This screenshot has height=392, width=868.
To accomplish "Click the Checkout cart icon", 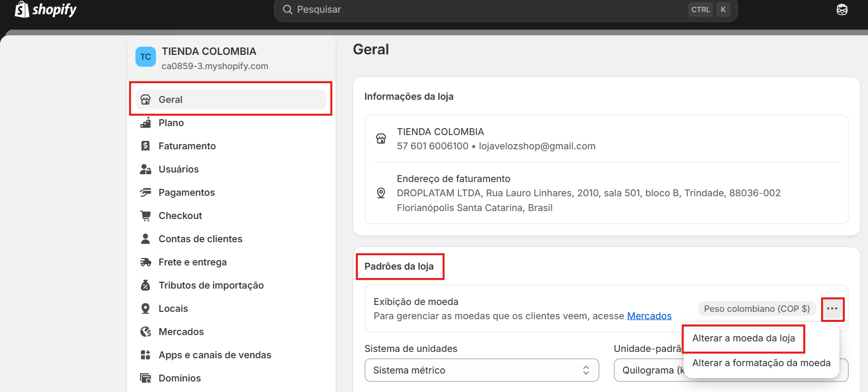I will tap(145, 216).
